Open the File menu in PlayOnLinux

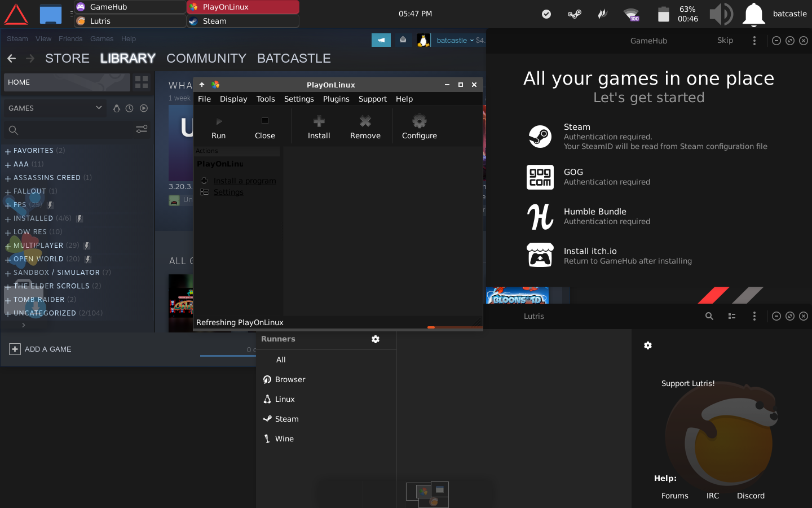204,99
